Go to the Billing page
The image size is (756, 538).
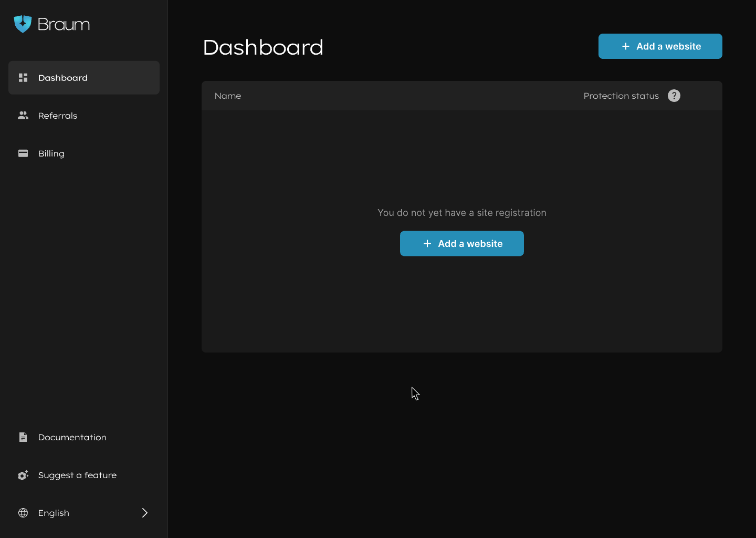point(51,153)
